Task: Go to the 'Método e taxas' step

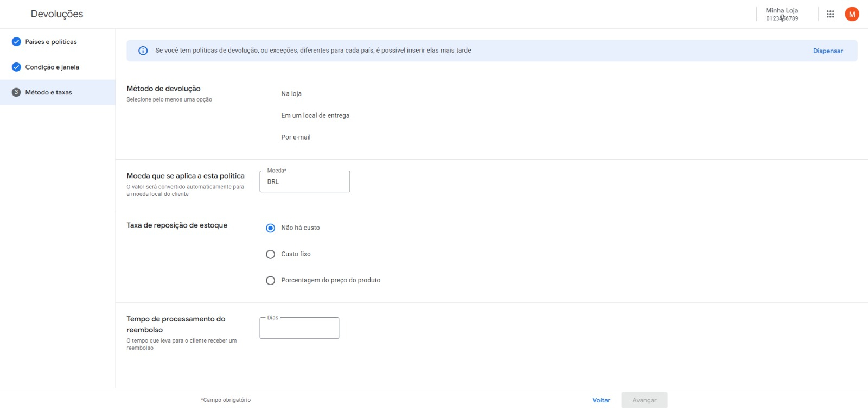Action: pos(48,92)
